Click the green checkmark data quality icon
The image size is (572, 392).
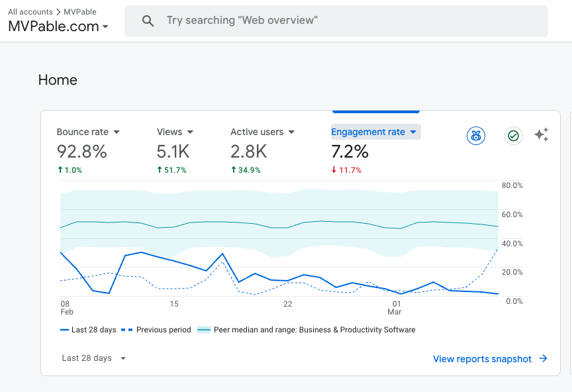tap(513, 136)
